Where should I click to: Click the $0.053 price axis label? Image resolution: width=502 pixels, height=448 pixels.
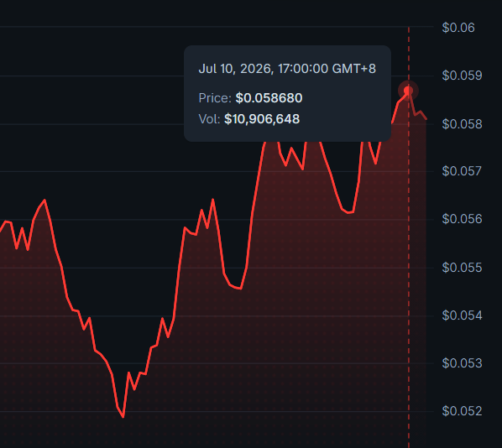pyautogui.click(x=462, y=363)
